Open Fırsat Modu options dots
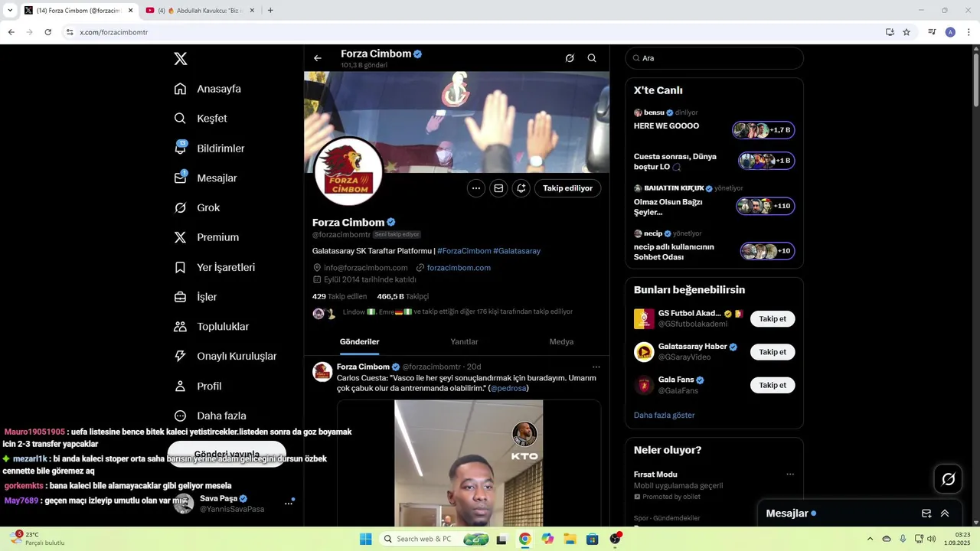This screenshot has width=980, height=551. 790,474
